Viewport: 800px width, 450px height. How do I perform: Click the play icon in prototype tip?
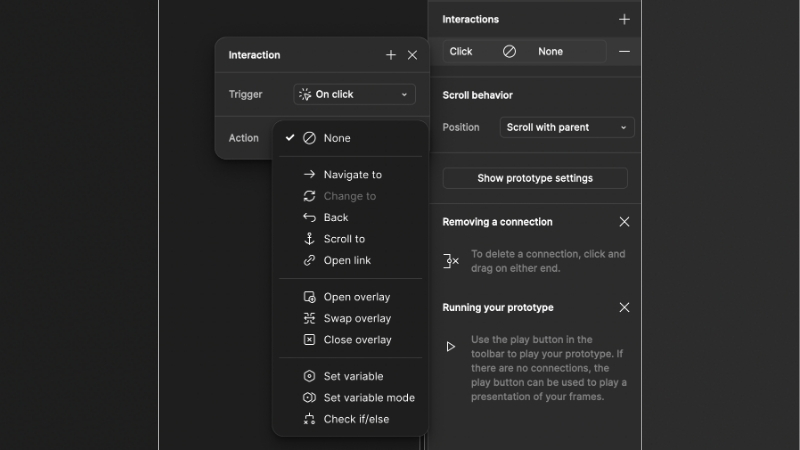tap(451, 347)
